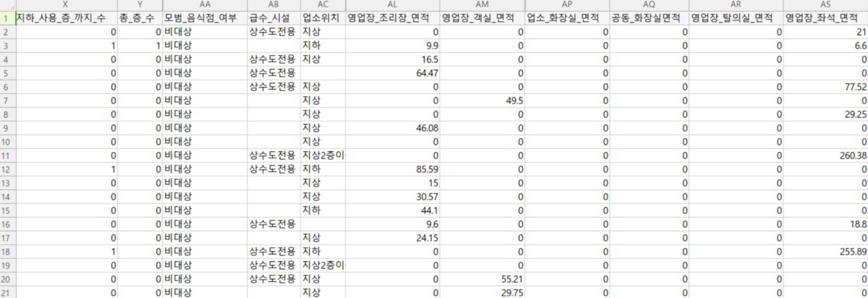Click the value 64.47 in row 5
The image size is (868, 298).
click(x=427, y=73)
